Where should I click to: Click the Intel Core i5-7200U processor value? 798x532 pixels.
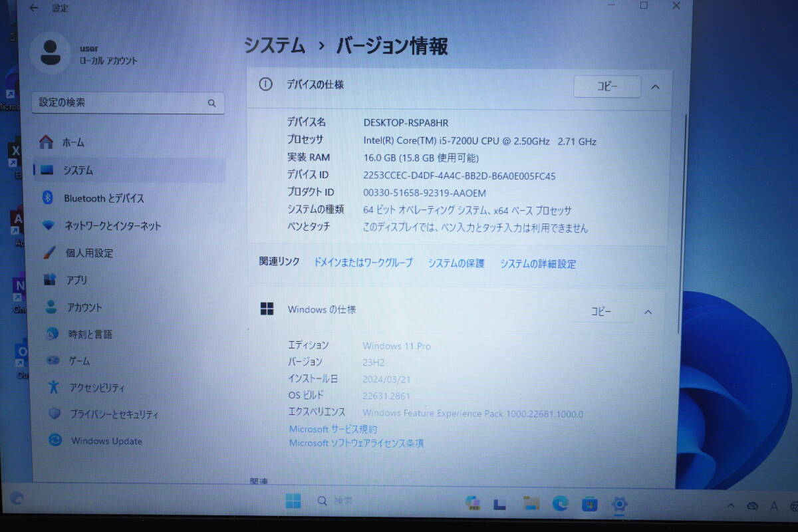point(479,141)
